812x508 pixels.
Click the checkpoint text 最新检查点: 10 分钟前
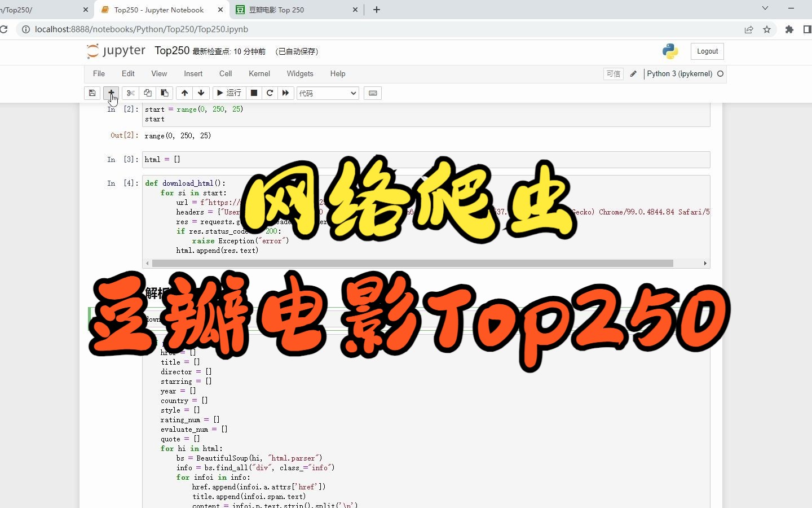229,51
